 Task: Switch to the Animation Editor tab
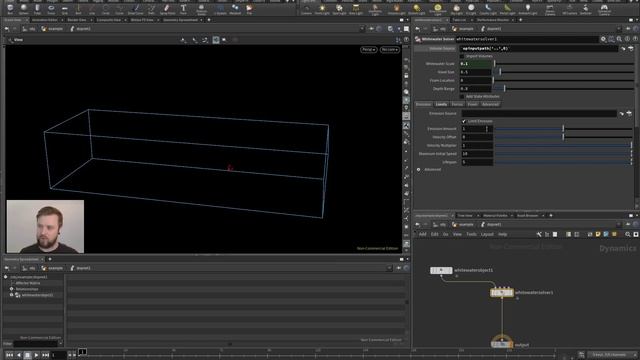click(45, 20)
